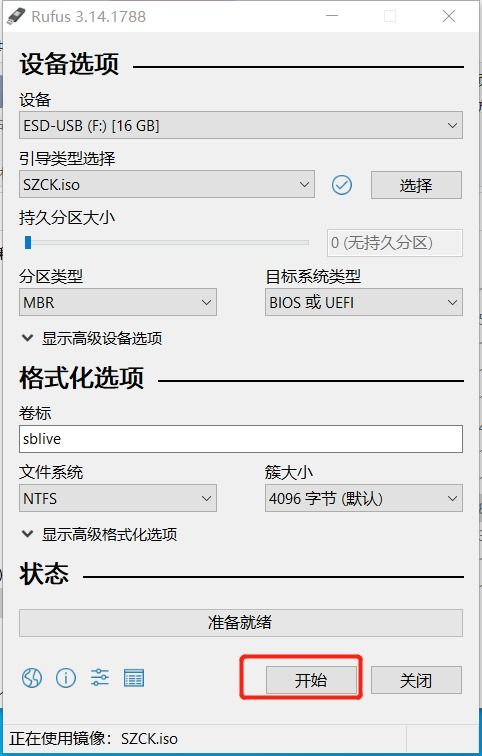Open the 4096 字节 cluster size dropdown
The height and width of the screenshot is (756, 482).
[x=364, y=498]
